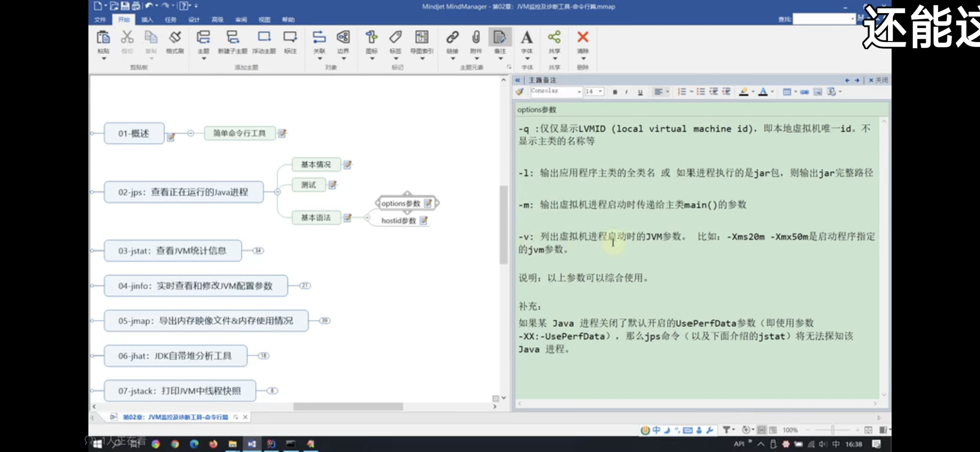Toggle bold formatting in notes toolbar
980x452 pixels.
615,92
